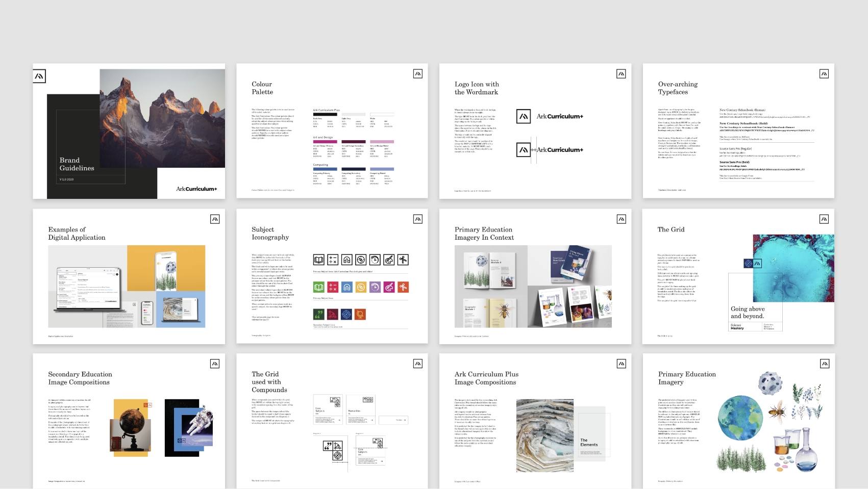Screen dimensions: 868x489
Task: Select the green open book subject icon
Action: coord(318,288)
